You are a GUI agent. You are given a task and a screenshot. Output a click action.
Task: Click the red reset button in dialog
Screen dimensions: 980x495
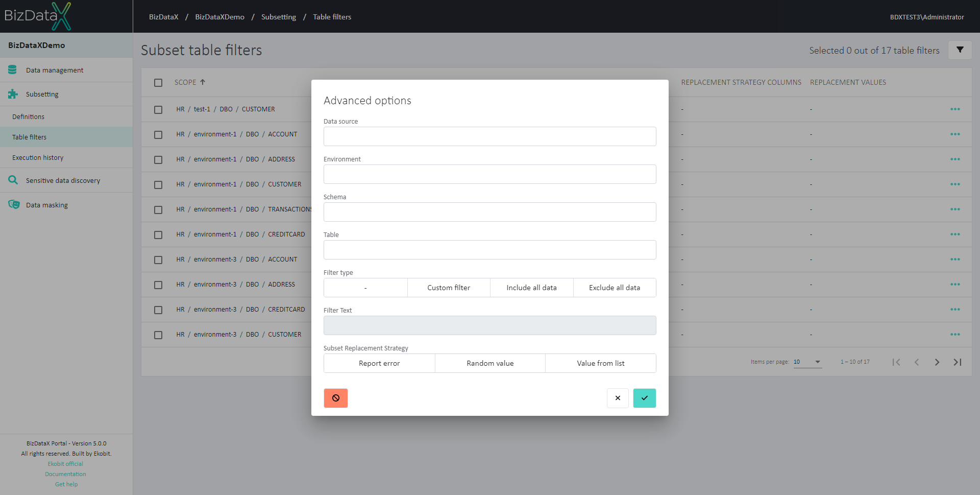coord(336,398)
